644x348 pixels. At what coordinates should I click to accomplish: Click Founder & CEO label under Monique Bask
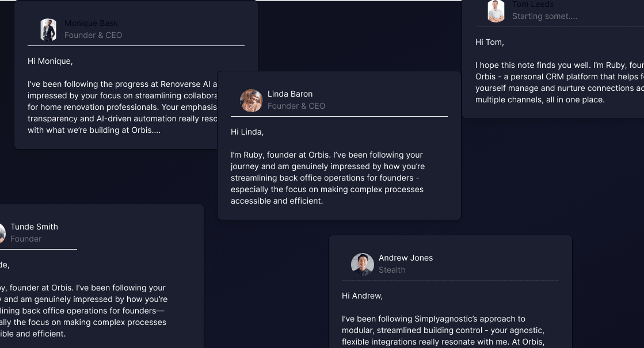click(x=93, y=35)
